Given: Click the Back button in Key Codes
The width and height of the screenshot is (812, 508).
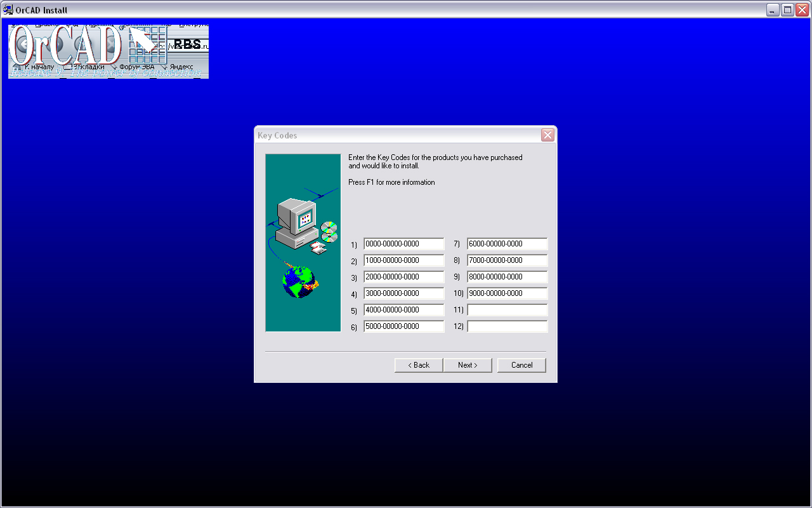Looking at the screenshot, I should pyautogui.click(x=419, y=365).
